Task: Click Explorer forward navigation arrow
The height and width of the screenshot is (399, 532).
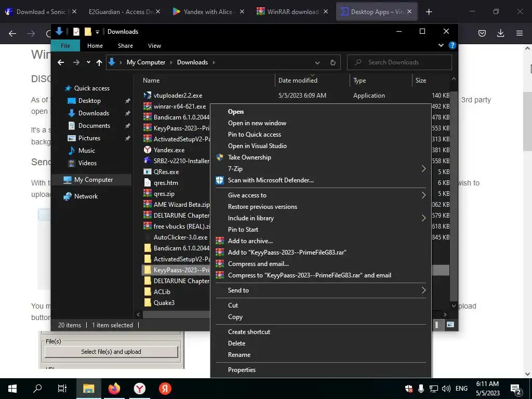Action: click(76, 62)
